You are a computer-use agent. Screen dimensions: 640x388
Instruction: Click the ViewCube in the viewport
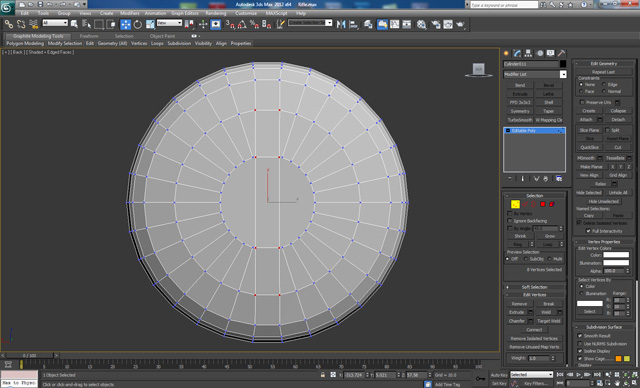tap(478, 69)
